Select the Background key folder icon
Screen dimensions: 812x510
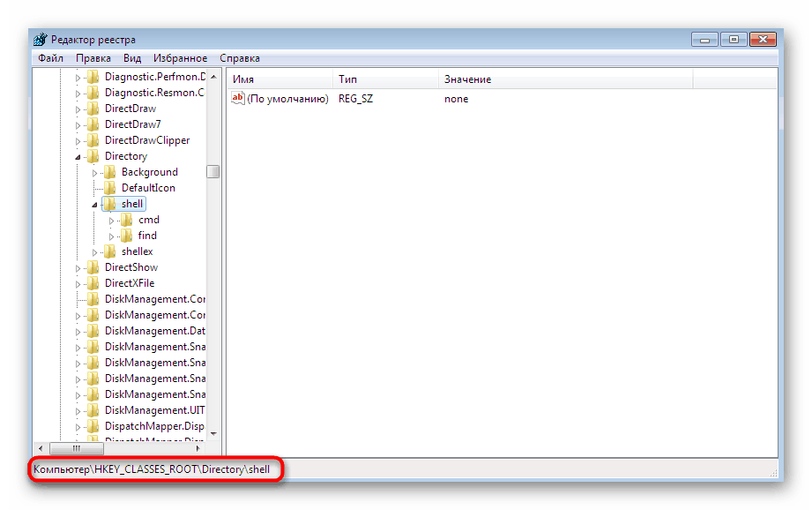click(x=110, y=172)
